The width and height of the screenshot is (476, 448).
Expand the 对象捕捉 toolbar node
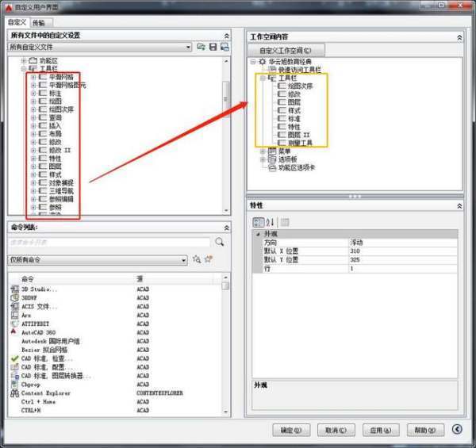(x=33, y=183)
